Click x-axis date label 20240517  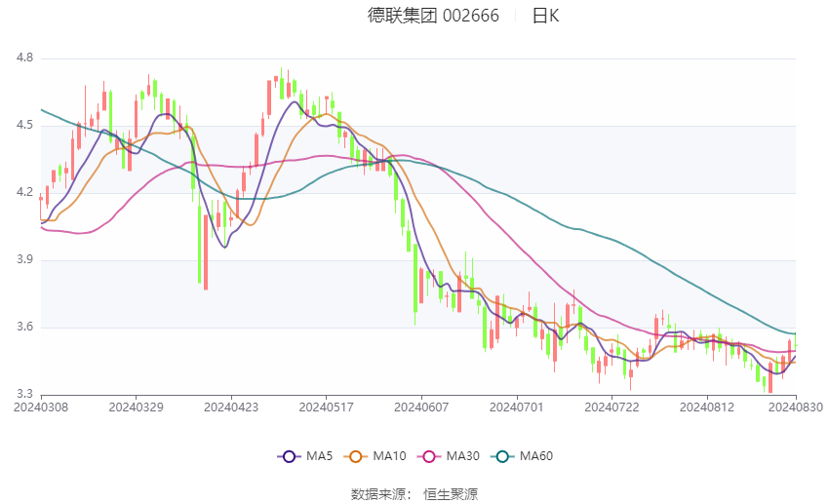pos(326,407)
